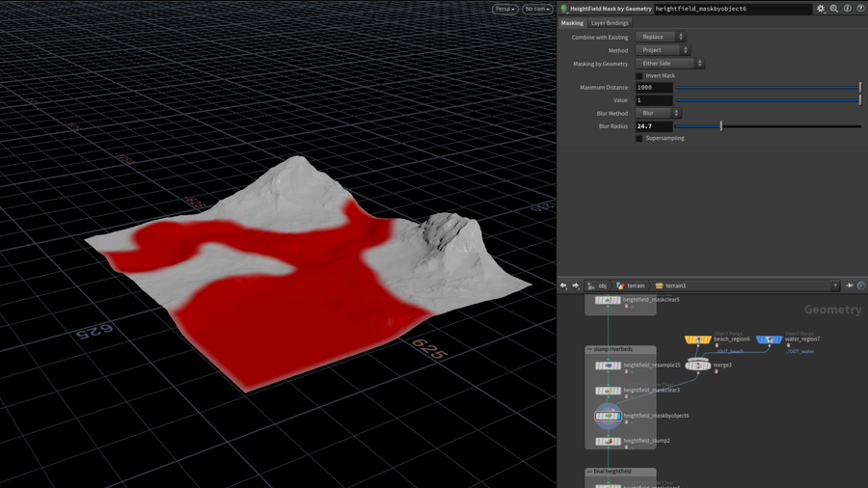868x488 pixels.
Task: Select the heightfield_resample15 node
Action: point(608,366)
